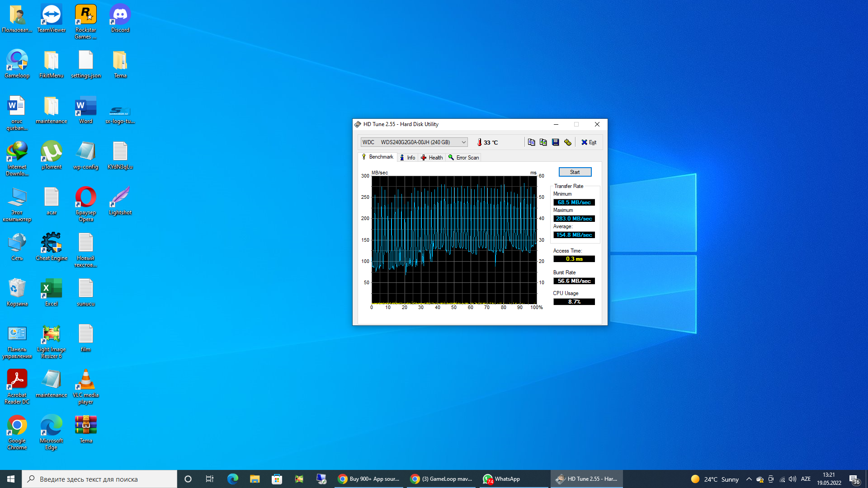
Task: Click the save screenshot floppy disk icon
Action: point(555,142)
